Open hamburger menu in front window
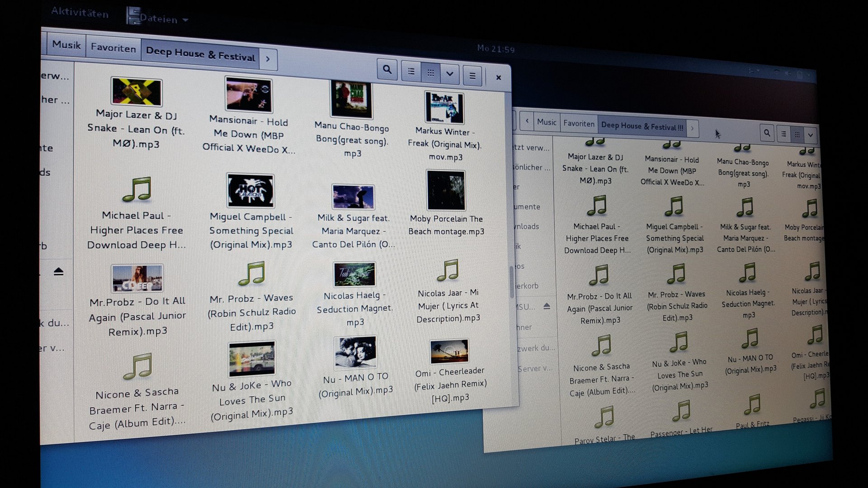Screen dimensions: 868x488 472,76
